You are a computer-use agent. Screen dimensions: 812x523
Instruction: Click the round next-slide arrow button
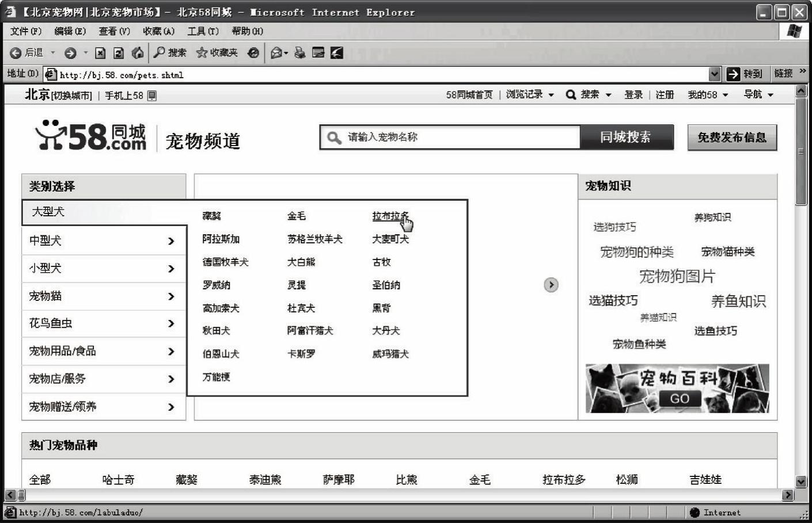pos(551,285)
